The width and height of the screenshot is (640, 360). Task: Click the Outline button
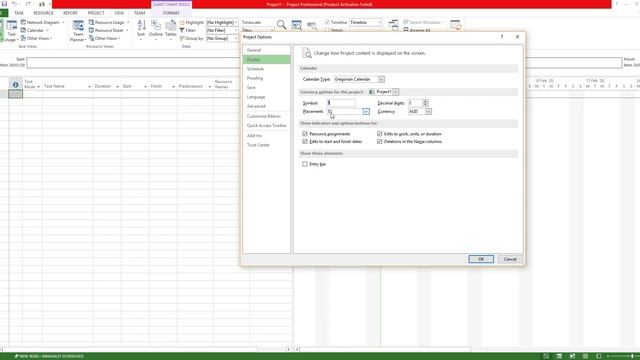coord(156,29)
